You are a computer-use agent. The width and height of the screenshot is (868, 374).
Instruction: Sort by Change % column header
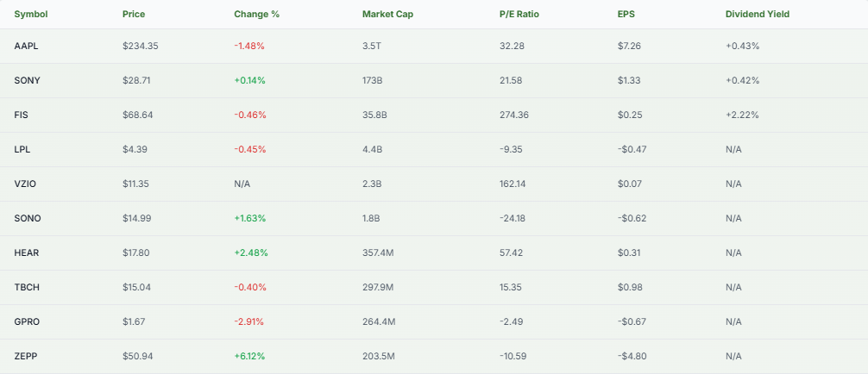255,15
